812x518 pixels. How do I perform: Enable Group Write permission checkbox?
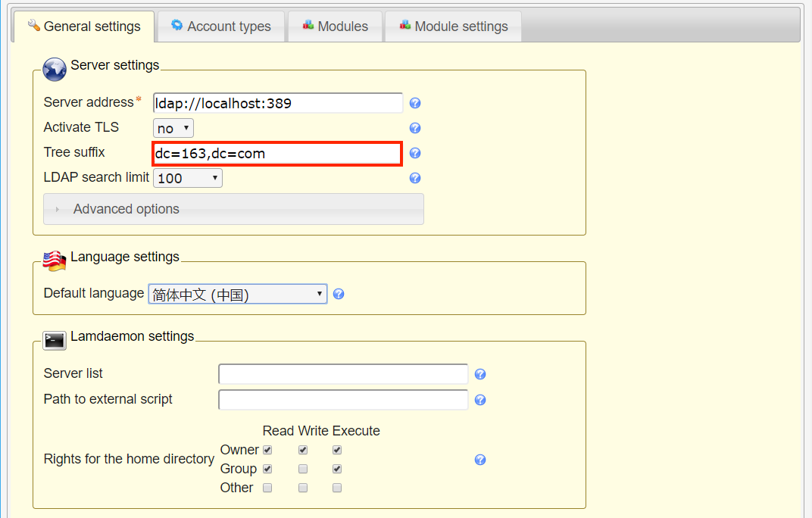click(x=303, y=469)
